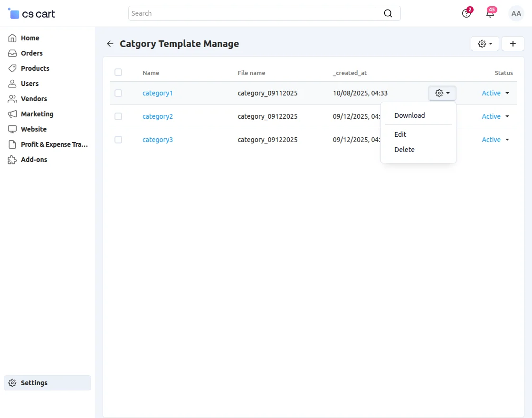Image resolution: width=532 pixels, height=418 pixels.
Task: Select the Marketing megaphone icon
Action: click(x=12, y=114)
